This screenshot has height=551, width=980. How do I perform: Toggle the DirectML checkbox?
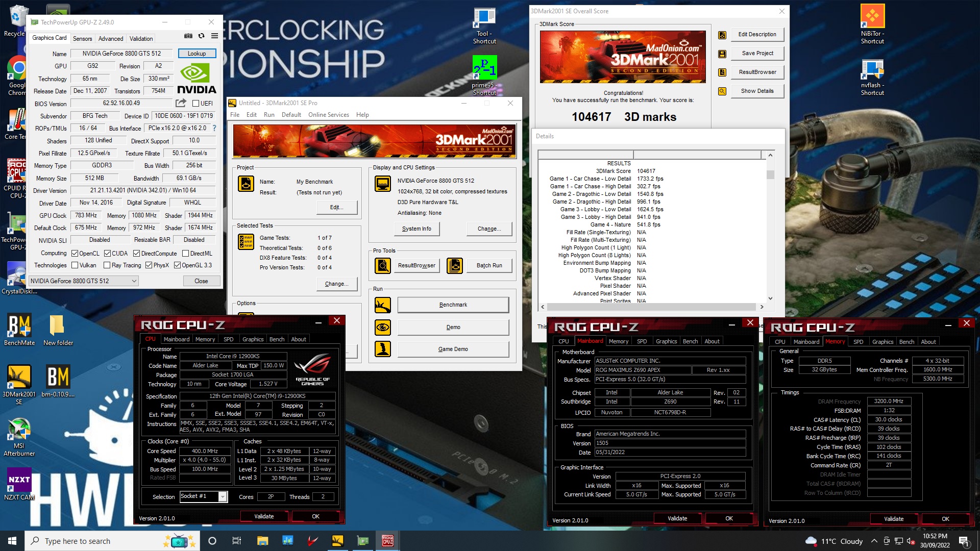186,254
